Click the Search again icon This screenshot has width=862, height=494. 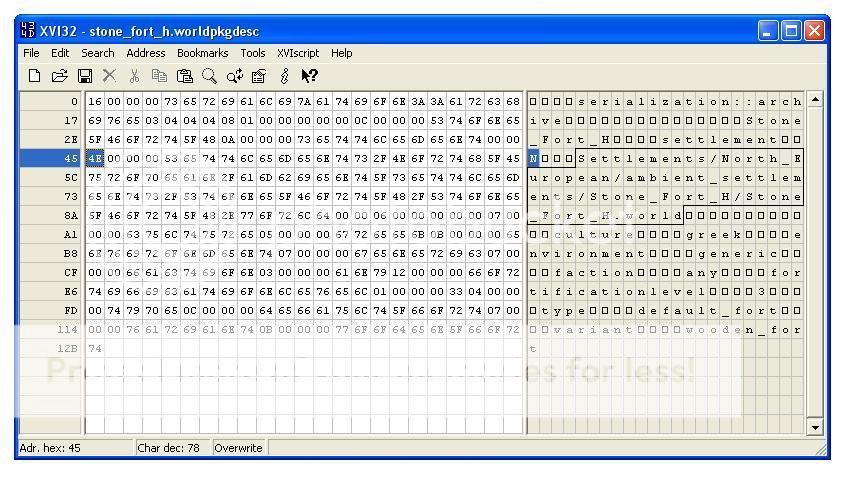pos(234,76)
